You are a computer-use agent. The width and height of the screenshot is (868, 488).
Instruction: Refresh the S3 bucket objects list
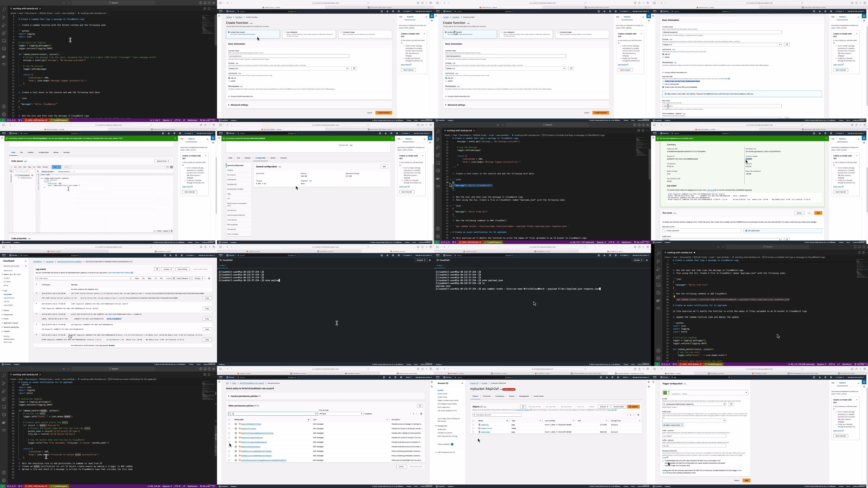(523, 406)
